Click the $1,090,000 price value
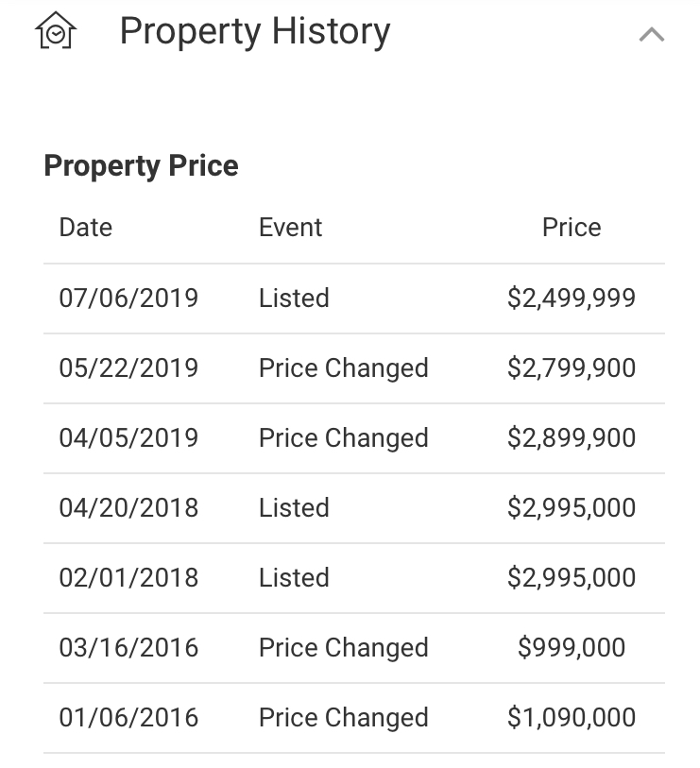The width and height of the screenshot is (700, 768). [x=571, y=718]
